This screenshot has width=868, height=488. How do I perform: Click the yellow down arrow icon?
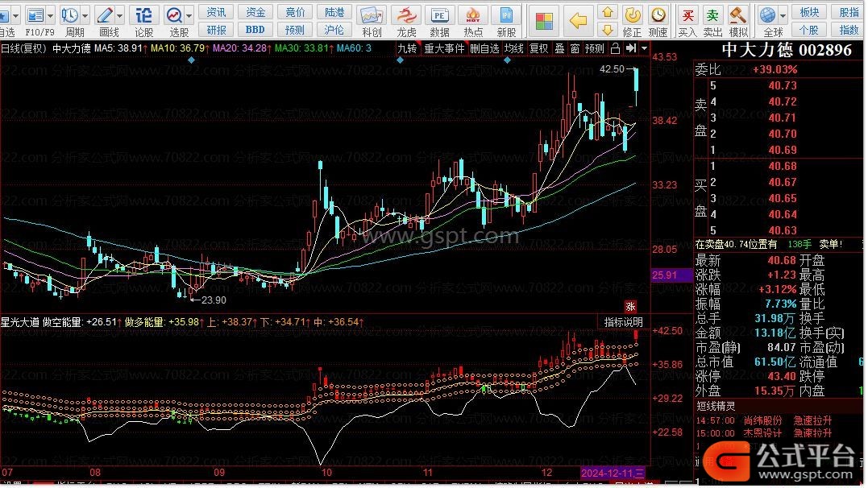click(x=607, y=29)
